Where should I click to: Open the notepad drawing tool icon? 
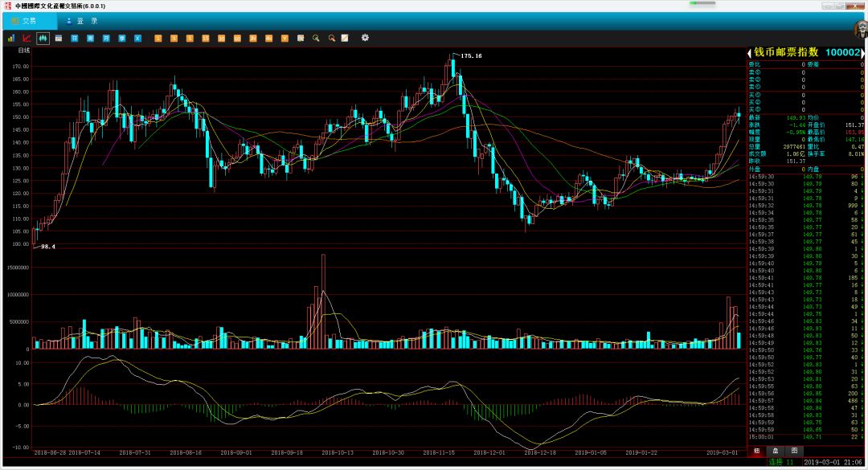tap(345, 39)
